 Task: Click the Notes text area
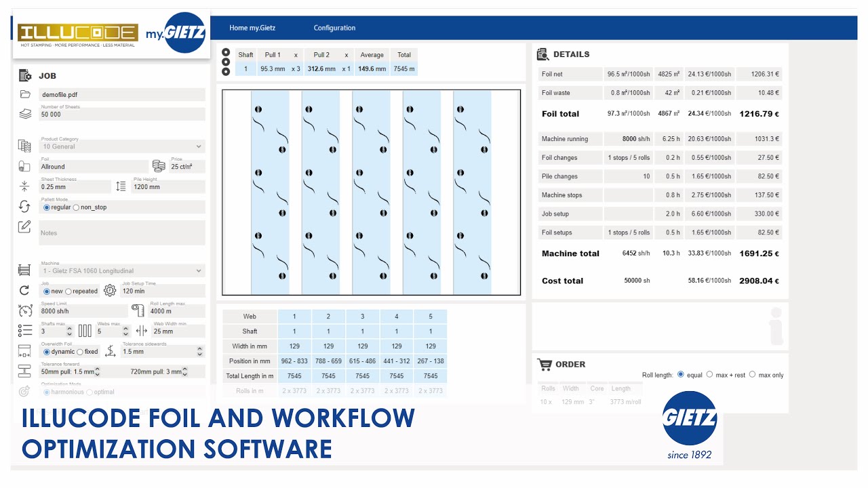(x=122, y=232)
